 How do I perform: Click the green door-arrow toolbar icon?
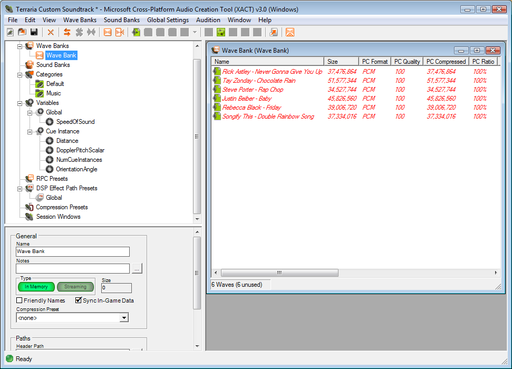click(136, 32)
